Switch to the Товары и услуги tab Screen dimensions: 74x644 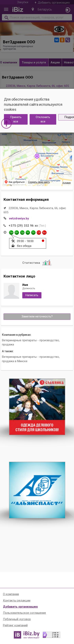[x=34, y=62]
